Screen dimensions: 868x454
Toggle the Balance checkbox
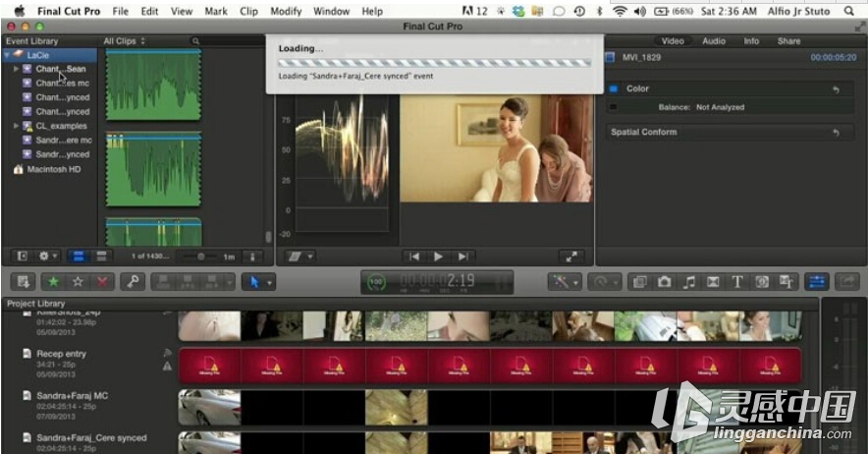point(614,107)
